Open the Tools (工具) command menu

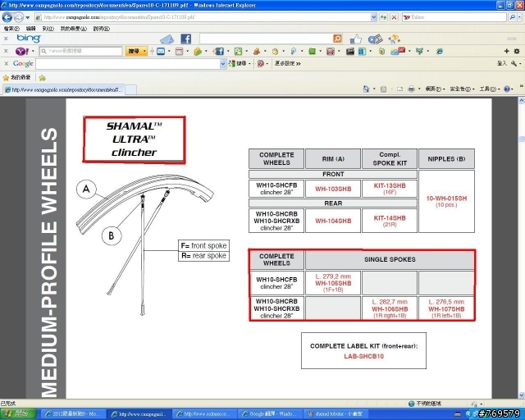[489, 89]
